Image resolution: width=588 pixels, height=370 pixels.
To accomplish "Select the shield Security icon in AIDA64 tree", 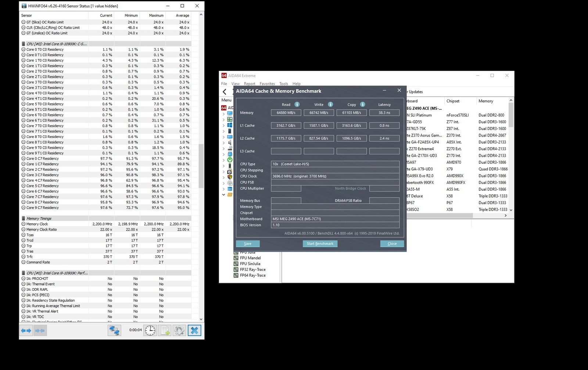I will click(230, 177).
